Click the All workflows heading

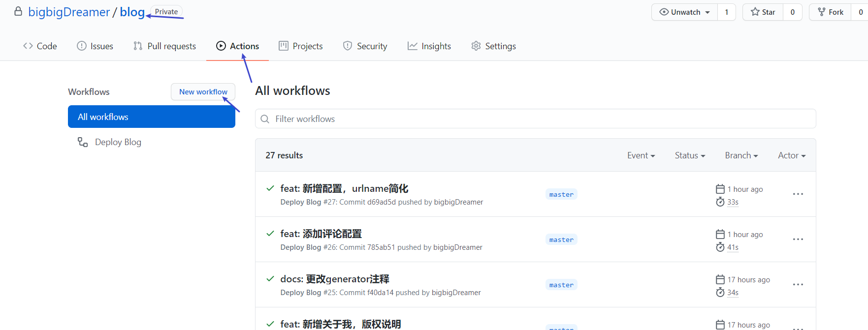click(x=292, y=90)
